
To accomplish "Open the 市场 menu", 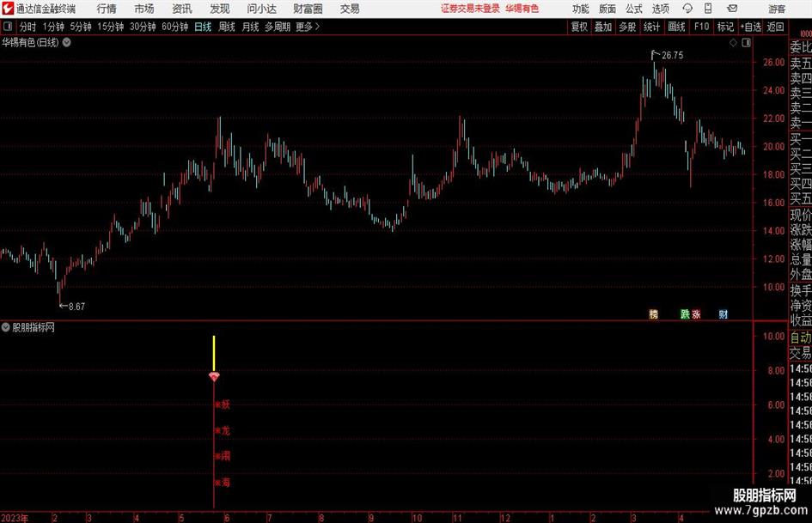I will pyautogui.click(x=144, y=9).
